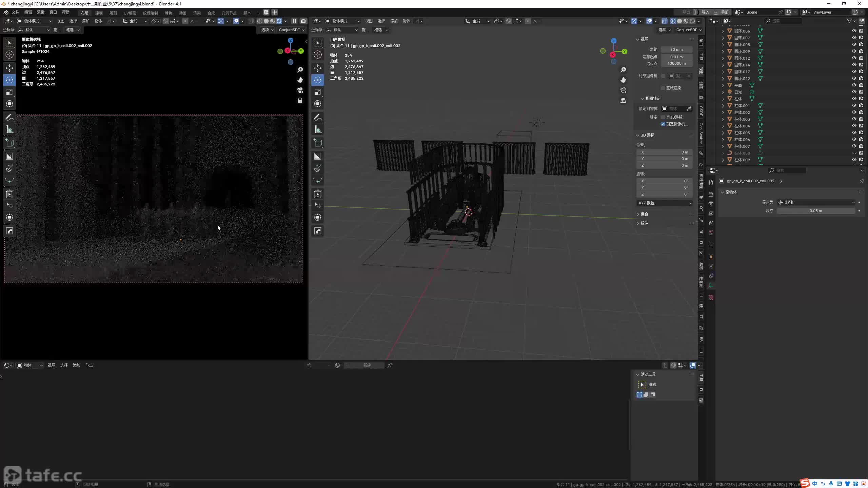Switch to the 着色 workspace tab
Image resolution: width=868 pixels, height=488 pixels.
click(x=169, y=13)
